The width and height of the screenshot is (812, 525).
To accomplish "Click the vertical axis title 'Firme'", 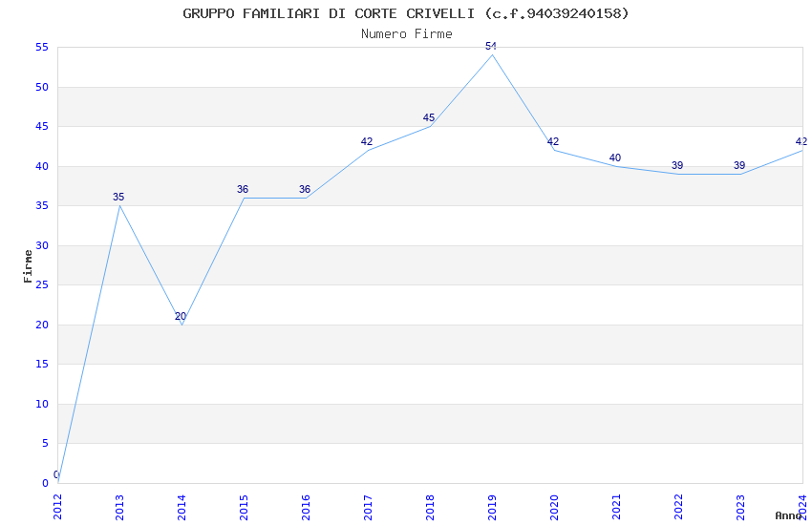I will 28,266.
